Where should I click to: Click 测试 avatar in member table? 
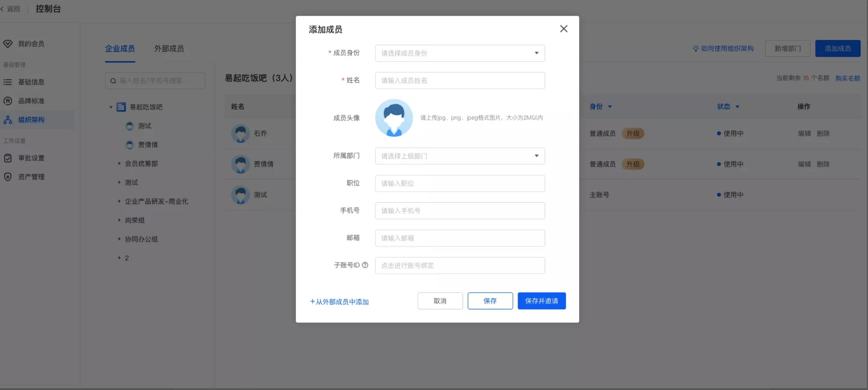coord(241,195)
